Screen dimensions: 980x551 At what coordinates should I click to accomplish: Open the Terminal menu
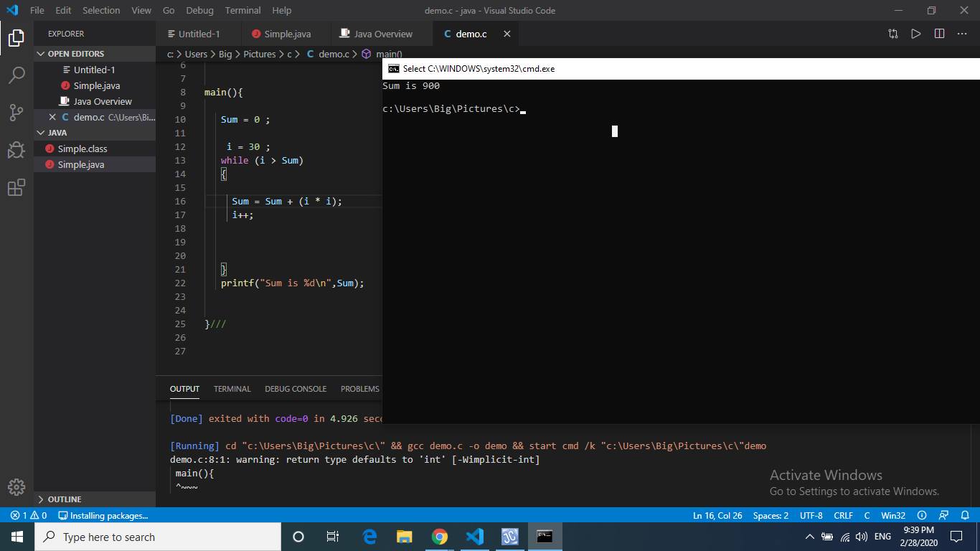[x=242, y=10]
